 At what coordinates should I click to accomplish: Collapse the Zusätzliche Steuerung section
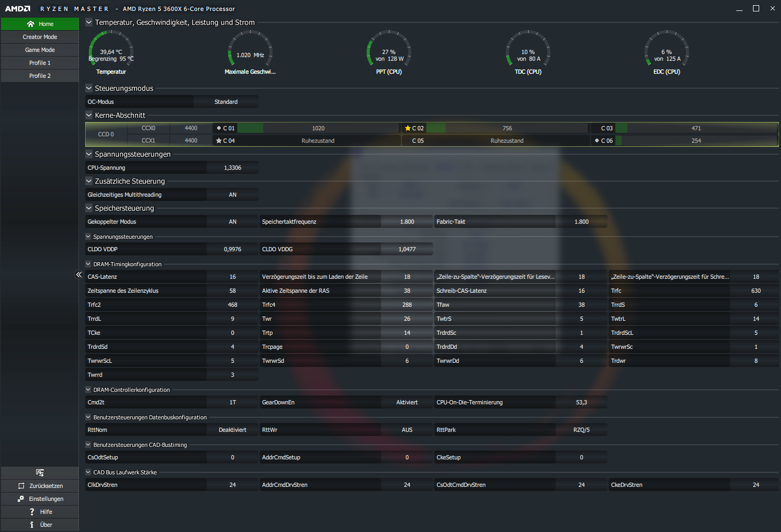(89, 181)
